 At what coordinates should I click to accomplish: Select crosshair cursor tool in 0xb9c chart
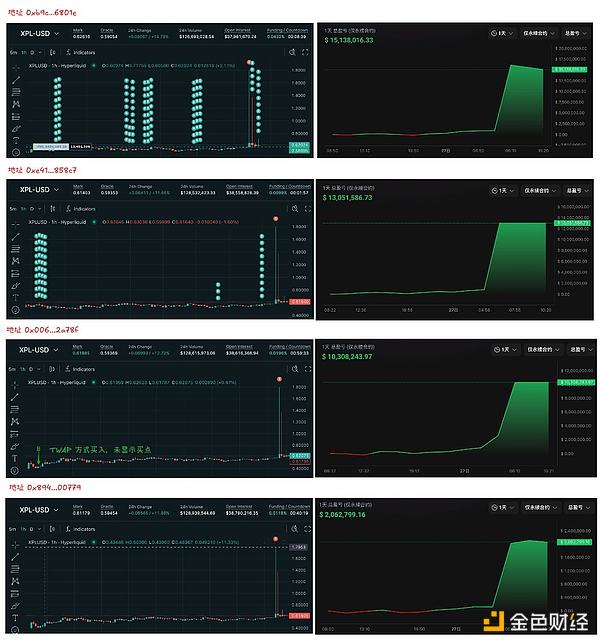click(16, 68)
